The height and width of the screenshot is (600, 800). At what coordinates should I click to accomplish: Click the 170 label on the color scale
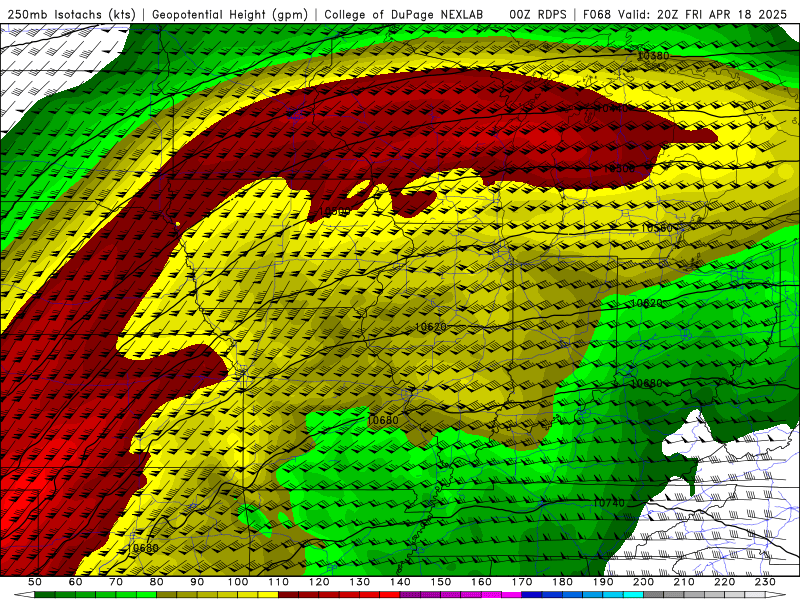point(522,582)
